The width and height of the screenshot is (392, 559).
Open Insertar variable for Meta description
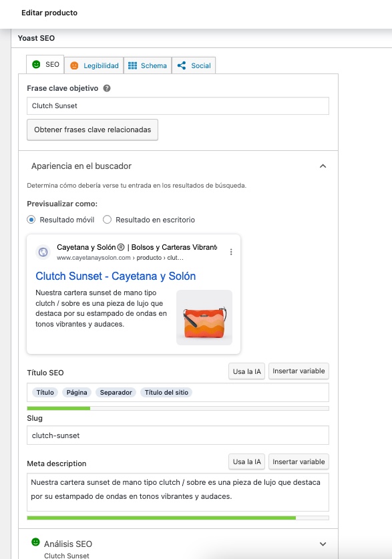pyautogui.click(x=299, y=461)
